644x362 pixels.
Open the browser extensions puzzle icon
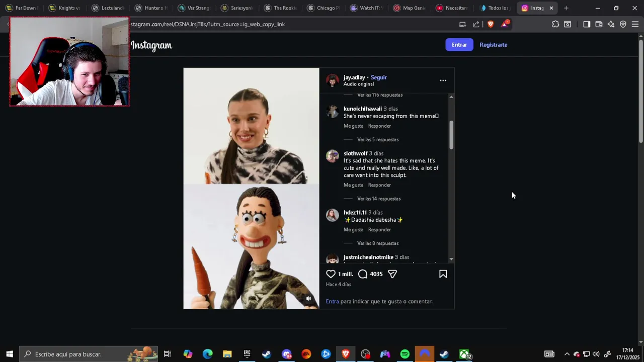click(x=555, y=24)
